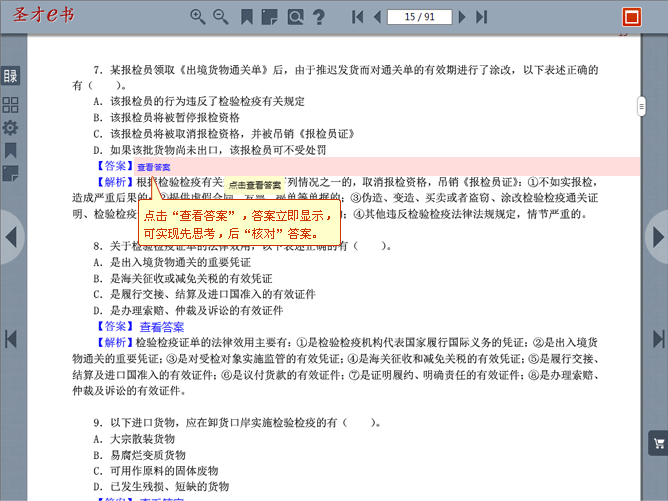Viewport: 668px width, 501px height.
Task: Click option B 该报检员将被暂停报检资格
Action: point(166,118)
